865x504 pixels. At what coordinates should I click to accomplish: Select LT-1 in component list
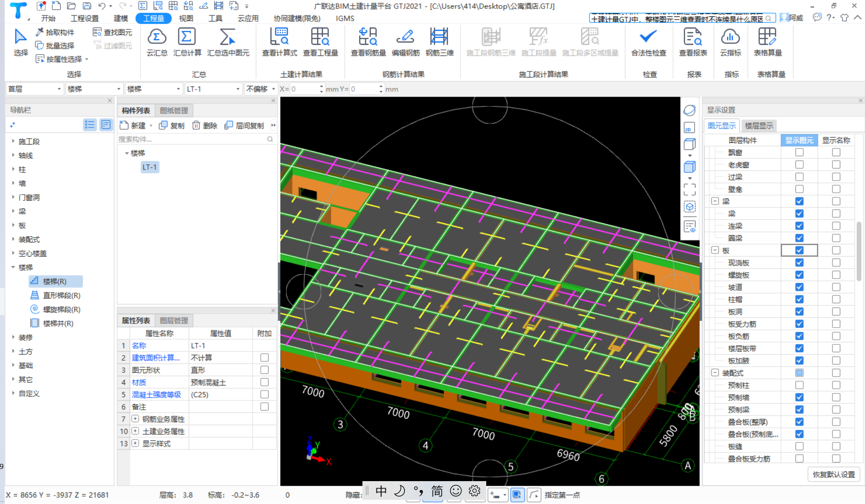[149, 167]
